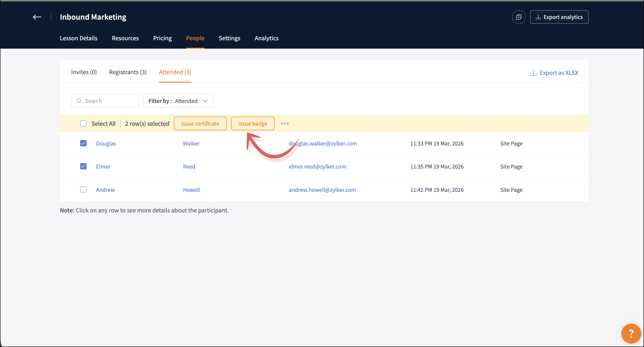Click the dashed circle duplicate icon
Viewport: 644px width, 347px height.
[519, 17]
